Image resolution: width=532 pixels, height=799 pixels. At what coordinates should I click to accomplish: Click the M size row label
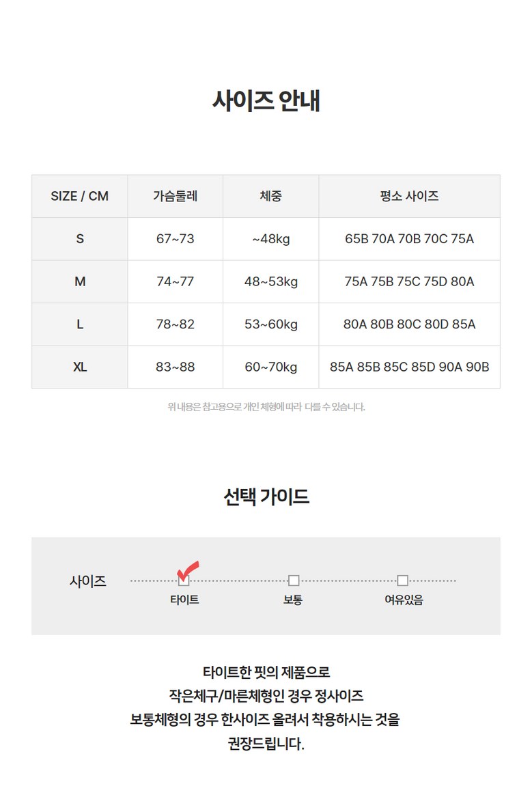tap(79, 281)
